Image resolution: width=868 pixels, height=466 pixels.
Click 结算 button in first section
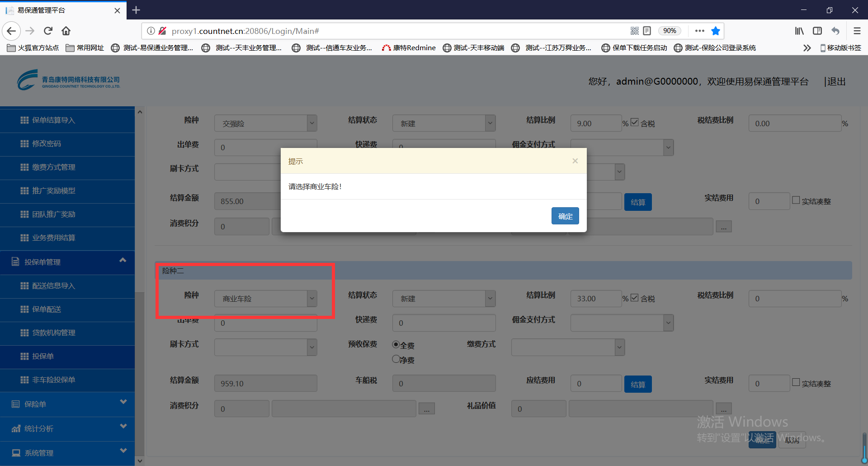638,202
